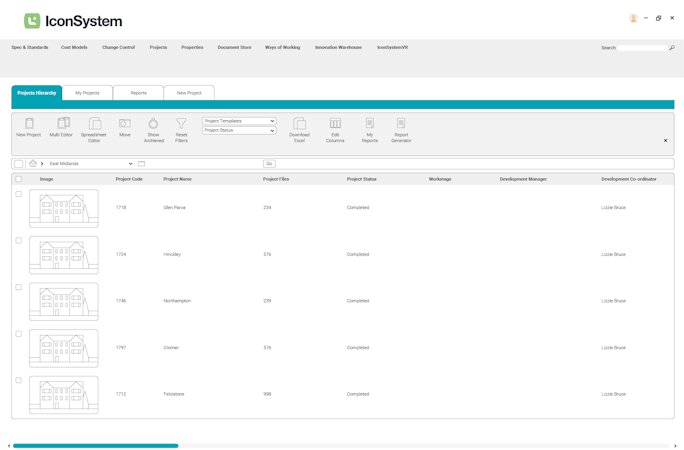Launch the Report Generator
The width and height of the screenshot is (684, 450).
coord(401,123)
